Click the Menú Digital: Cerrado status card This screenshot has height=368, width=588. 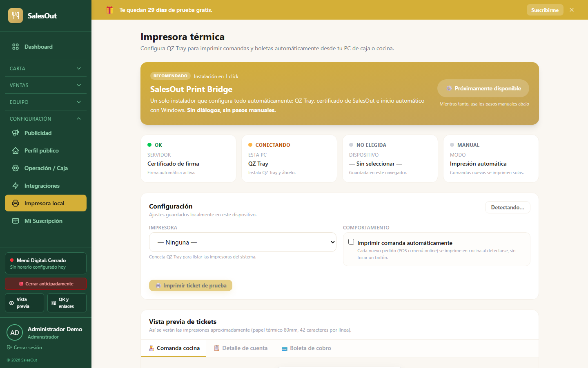(46, 263)
